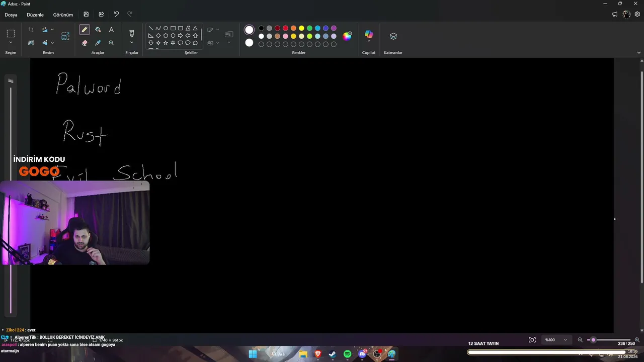
Task: Open Discord from the taskbar
Action: (x=362, y=354)
